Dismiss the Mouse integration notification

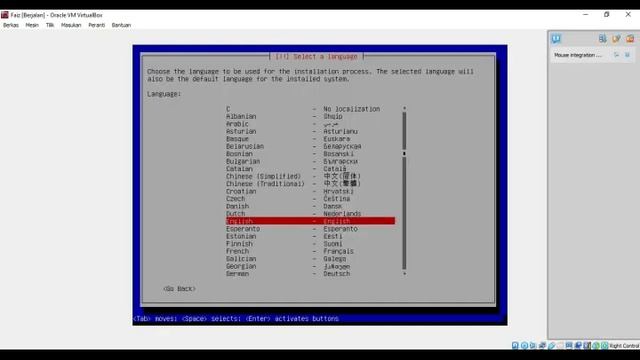click(x=627, y=55)
